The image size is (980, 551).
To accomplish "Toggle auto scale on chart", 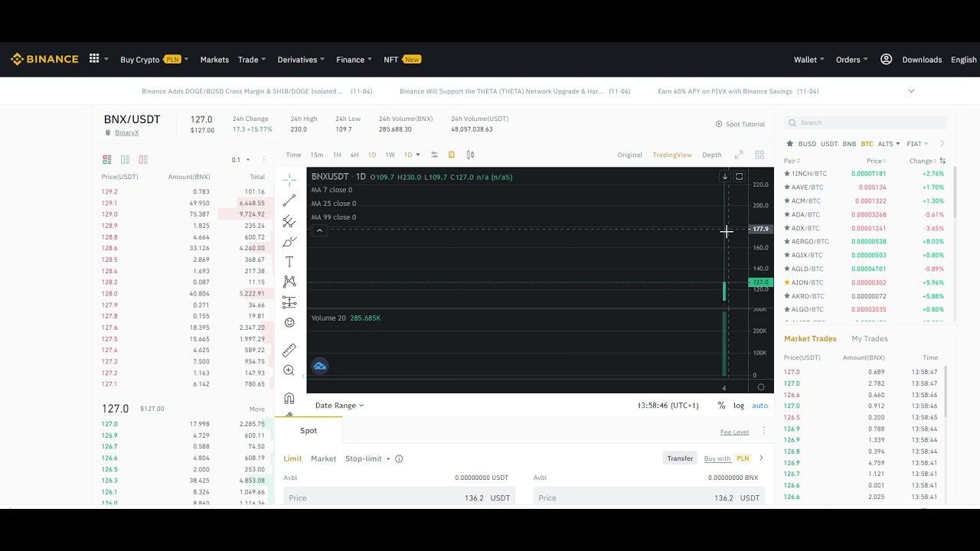I will [759, 406].
